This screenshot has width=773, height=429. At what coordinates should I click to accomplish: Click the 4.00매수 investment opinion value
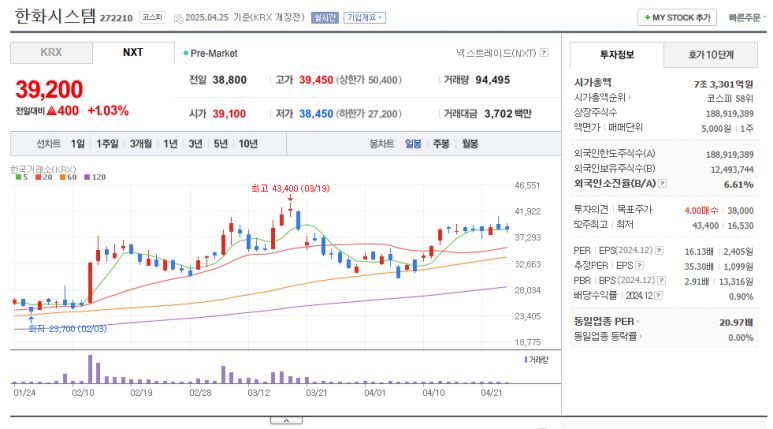pos(701,211)
